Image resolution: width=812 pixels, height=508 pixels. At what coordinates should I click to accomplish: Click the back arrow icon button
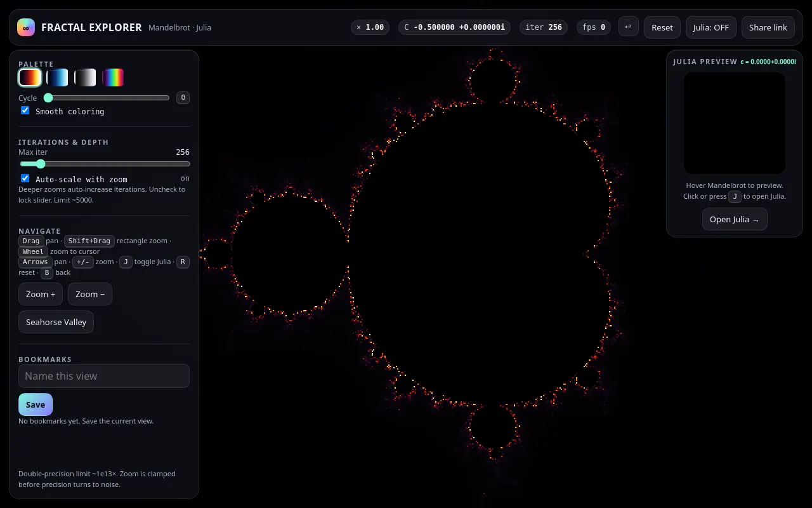click(628, 27)
